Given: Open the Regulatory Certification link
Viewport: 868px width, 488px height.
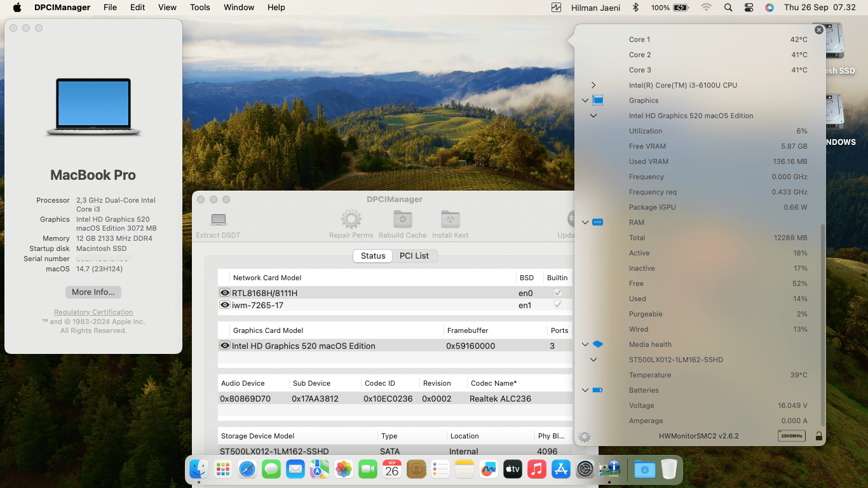Looking at the screenshot, I should click(93, 312).
